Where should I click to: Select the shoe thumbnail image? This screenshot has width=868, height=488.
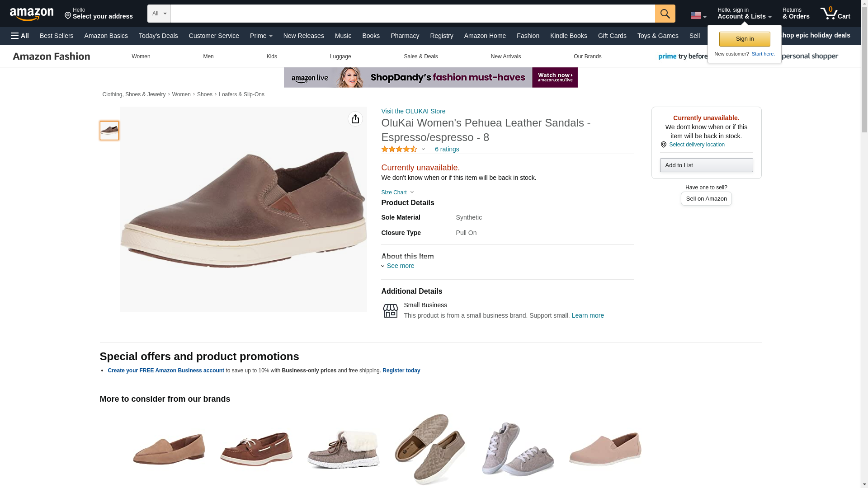point(109,131)
